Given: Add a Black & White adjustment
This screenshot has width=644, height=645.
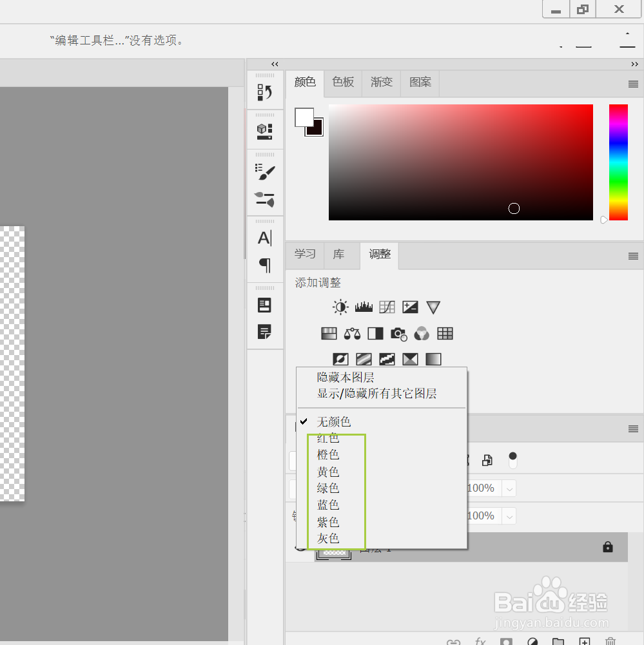Looking at the screenshot, I should 375,334.
